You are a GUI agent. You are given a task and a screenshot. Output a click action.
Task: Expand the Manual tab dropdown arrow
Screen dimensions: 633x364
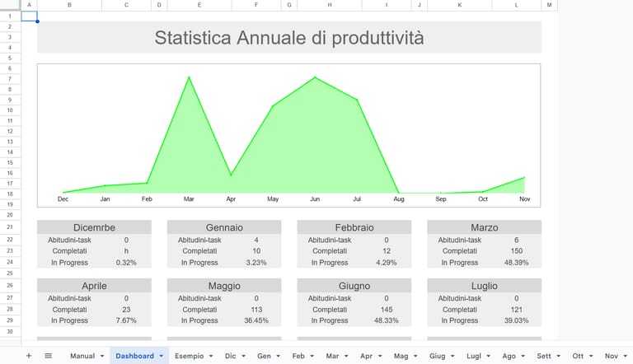[x=102, y=356]
